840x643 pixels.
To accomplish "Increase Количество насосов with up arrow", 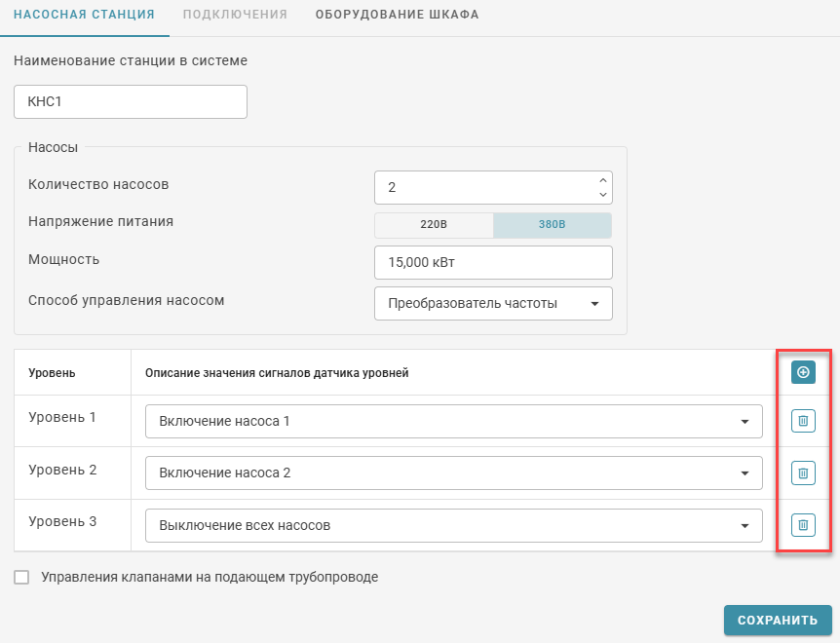I will click(x=603, y=180).
